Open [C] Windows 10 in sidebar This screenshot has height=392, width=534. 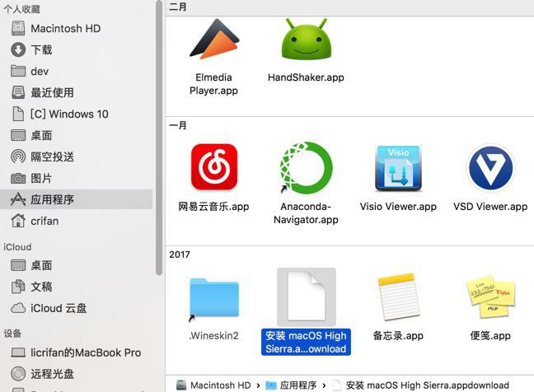click(69, 114)
